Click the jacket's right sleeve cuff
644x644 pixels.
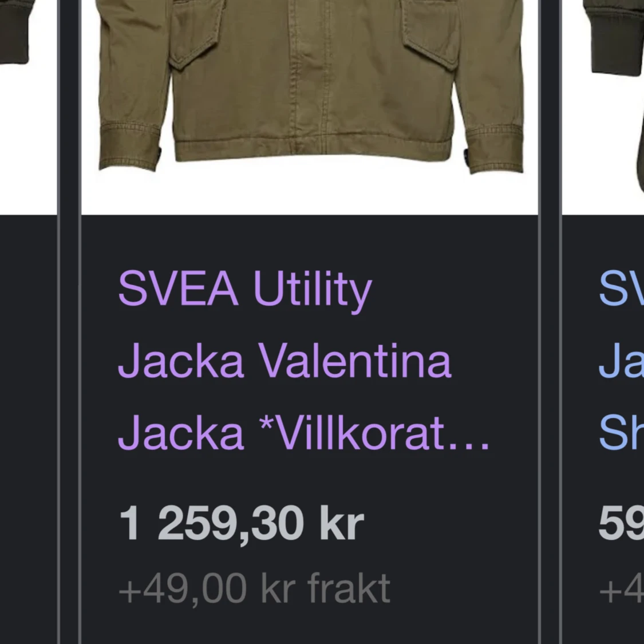click(x=495, y=149)
